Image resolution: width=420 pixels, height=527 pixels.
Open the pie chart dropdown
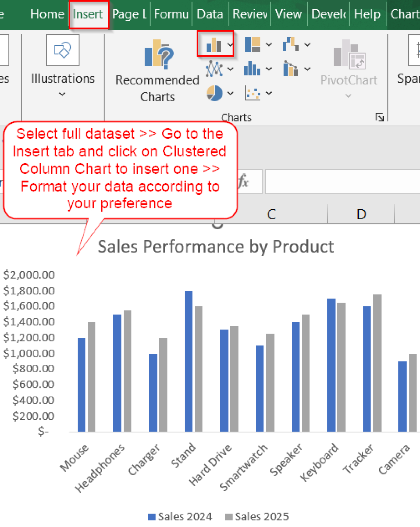[x=230, y=93]
